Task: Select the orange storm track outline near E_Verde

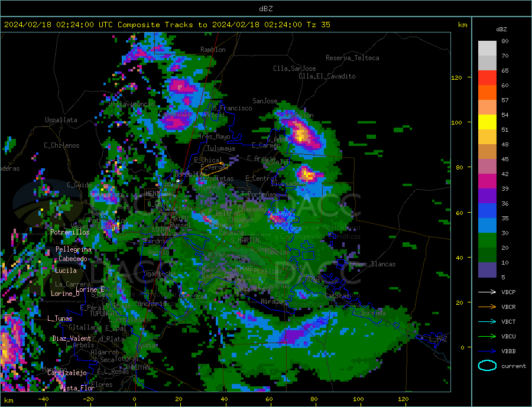Action: (x=215, y=168)
